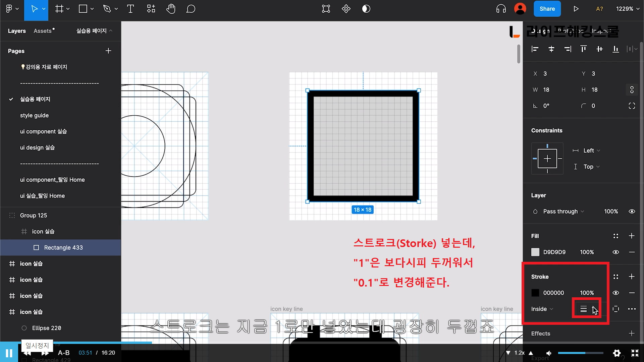
Task: Select the Ellipse 220 layer
Action: 46,328
